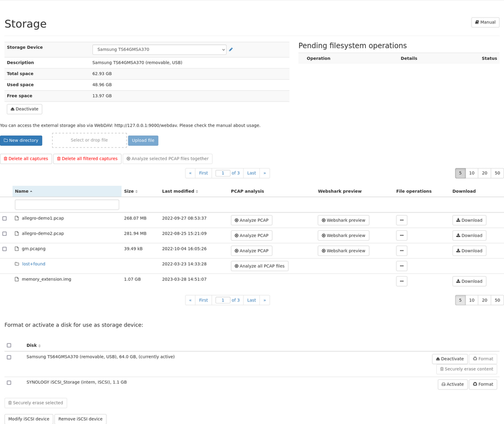The height and width of the screenshot is (424, 504).
Task: Click the file icon next to gm.pcapng
Action: (x=17, y=249)
